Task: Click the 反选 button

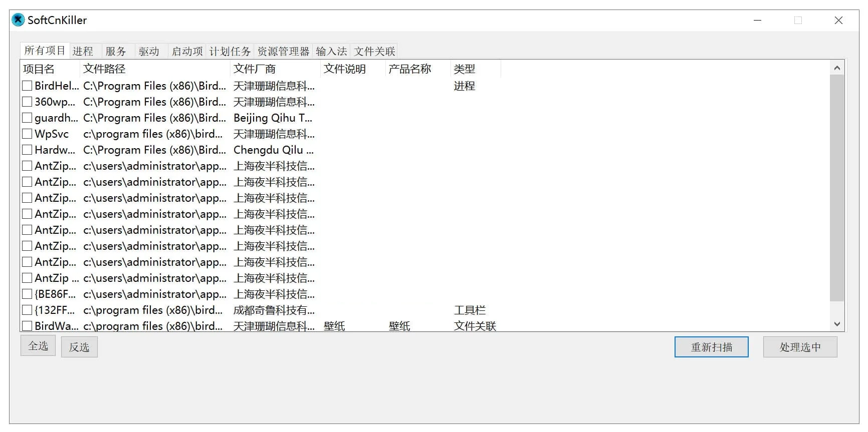Action: [x=79, y=347]
